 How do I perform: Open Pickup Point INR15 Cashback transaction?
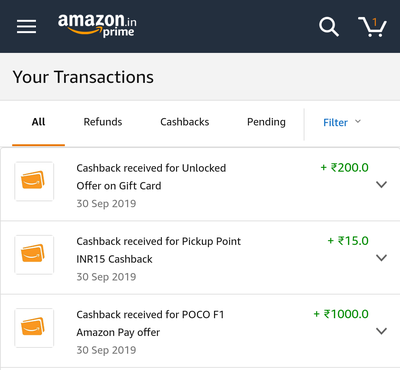(x=200, y=257)
